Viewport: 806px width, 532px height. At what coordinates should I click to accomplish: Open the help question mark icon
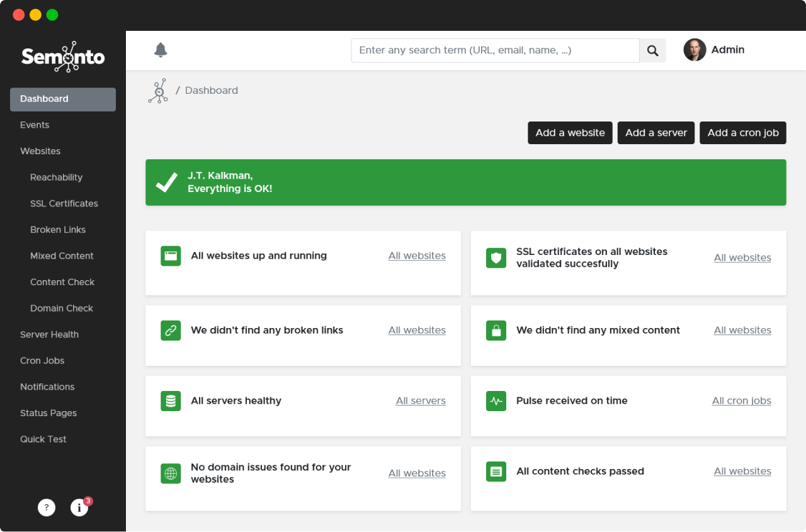[x=47, y=507]
